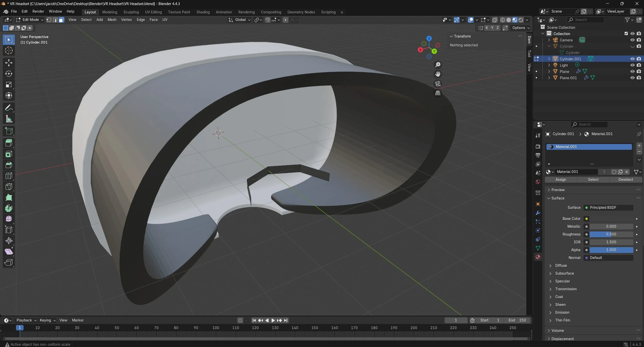Click the camera view icon in viewport
The width and height of the screenshot is (644, 347).
pos(438,84)
